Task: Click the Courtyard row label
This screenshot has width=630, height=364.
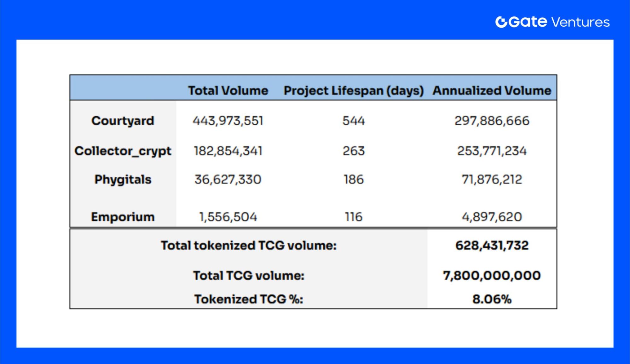Action: click(123, 121)
